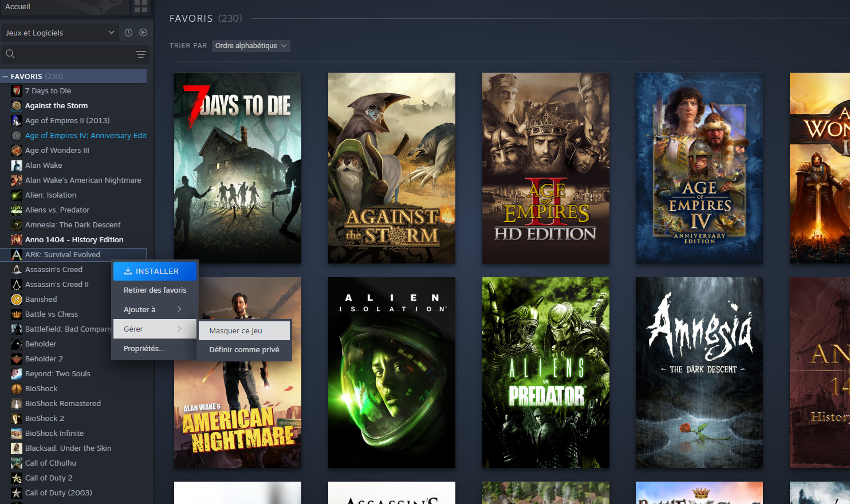Click the ready-to-play circular arrow icon
The image size is (850, 504).
(x=143, y=33)
